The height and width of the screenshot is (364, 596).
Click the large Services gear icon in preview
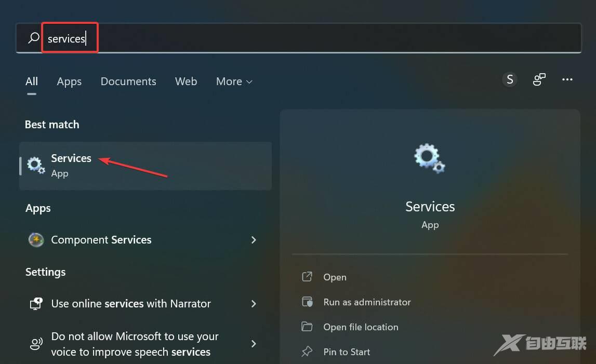click(430, 158)
